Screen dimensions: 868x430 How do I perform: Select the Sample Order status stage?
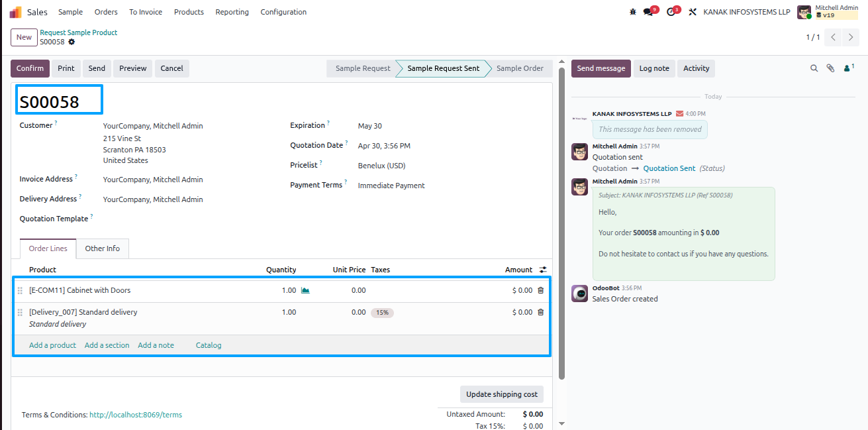520,68
